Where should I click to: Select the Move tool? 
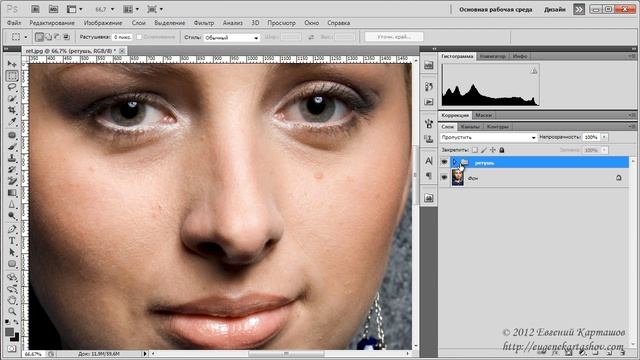tap(12, 64)
